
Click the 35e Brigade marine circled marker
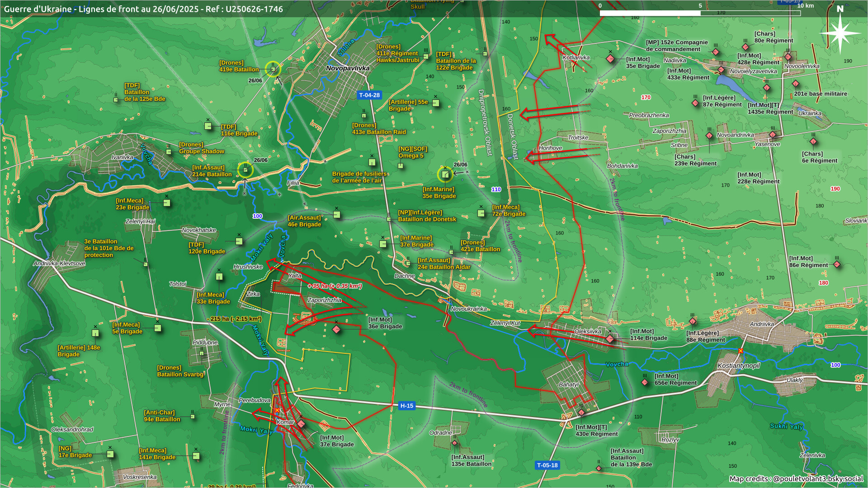tap(445, 174)
